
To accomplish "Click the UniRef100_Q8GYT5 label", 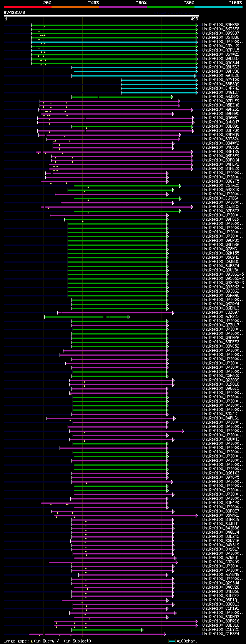I will pyautogui.click(x=221, y=181).
